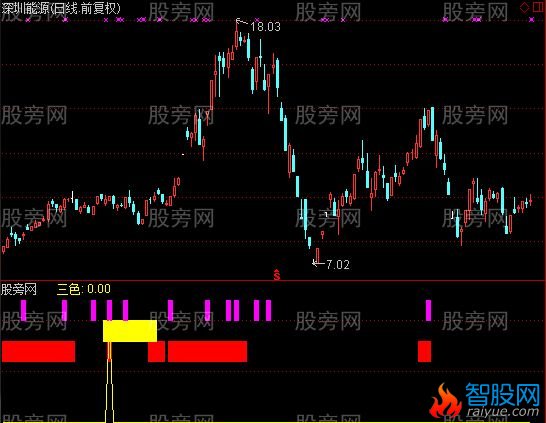Click the 7.02 low price label
Image resolution: width=546 pixels, height=423 pixels.
coord(338,265)
